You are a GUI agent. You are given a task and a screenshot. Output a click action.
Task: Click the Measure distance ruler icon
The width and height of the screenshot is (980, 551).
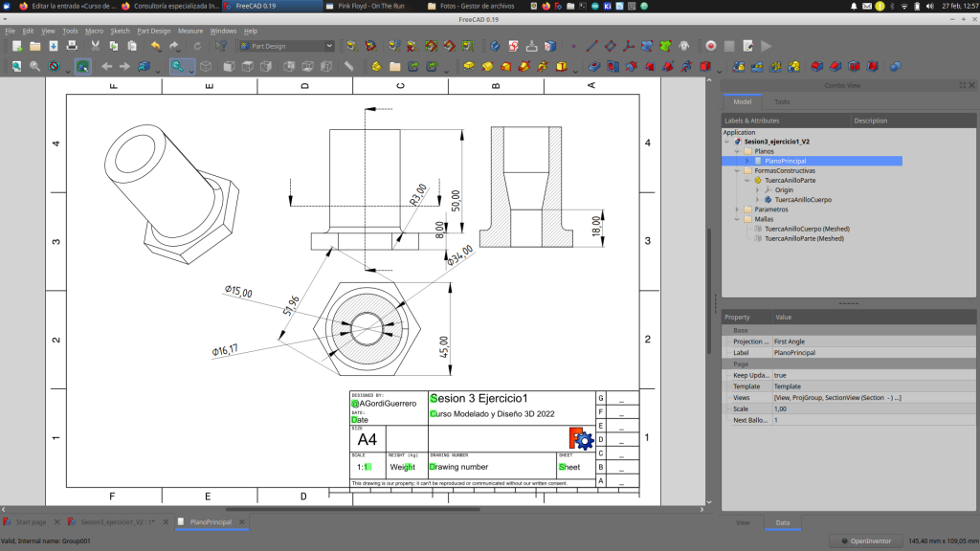click(349, 67)
